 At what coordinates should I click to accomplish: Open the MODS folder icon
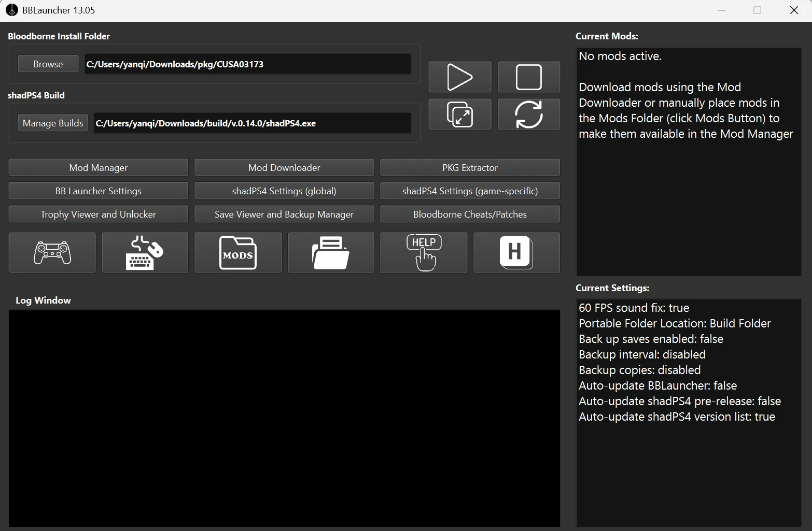click(x=238, y=253)
